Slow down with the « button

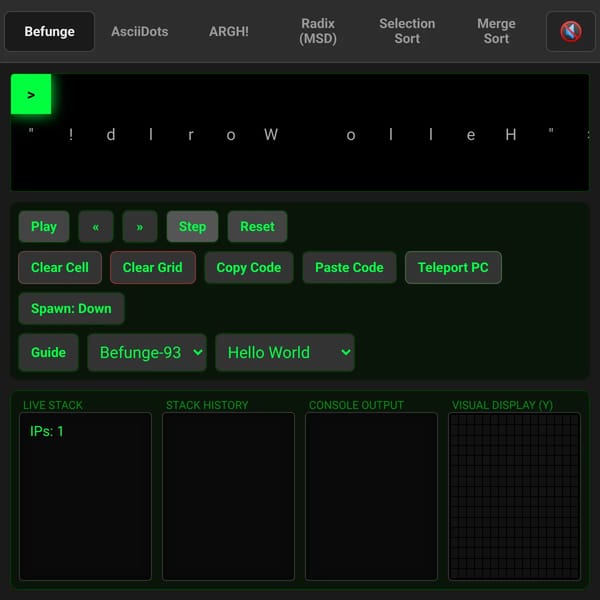[96, 227]
